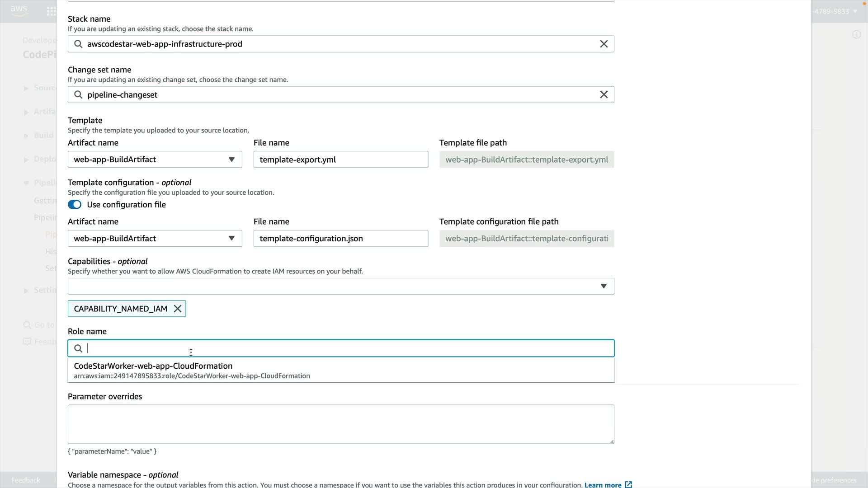Screen dimensions: 868x488
Task: Open the Learn more link
Action: (x=603, y=485)
